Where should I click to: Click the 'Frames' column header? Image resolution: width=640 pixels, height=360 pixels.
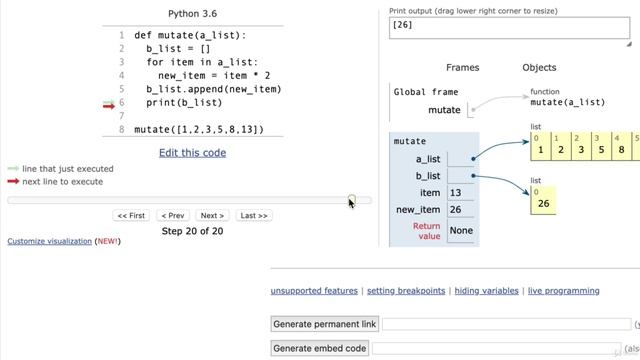(x=462, y=67)
